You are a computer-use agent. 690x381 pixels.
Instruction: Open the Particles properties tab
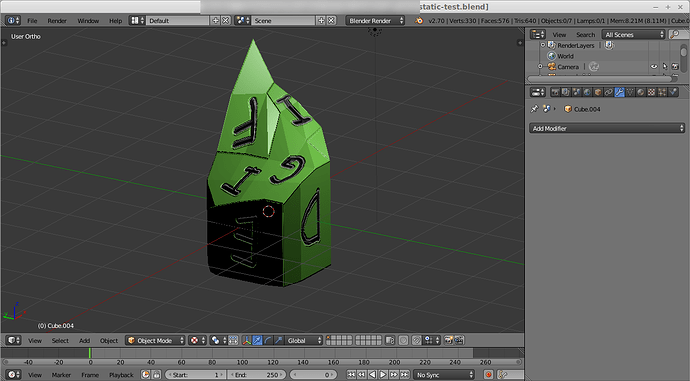pos(662,92)
